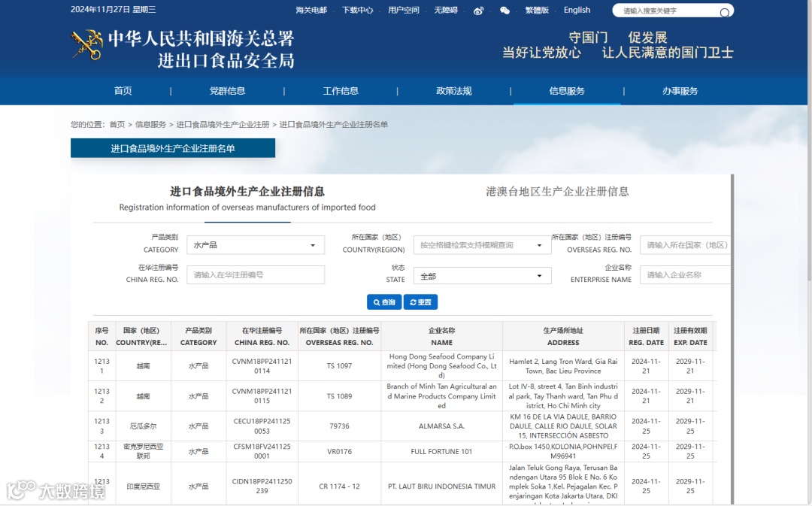The image size is (812, 506).
Task: Open the WeChat icon link
Action: 504,11
